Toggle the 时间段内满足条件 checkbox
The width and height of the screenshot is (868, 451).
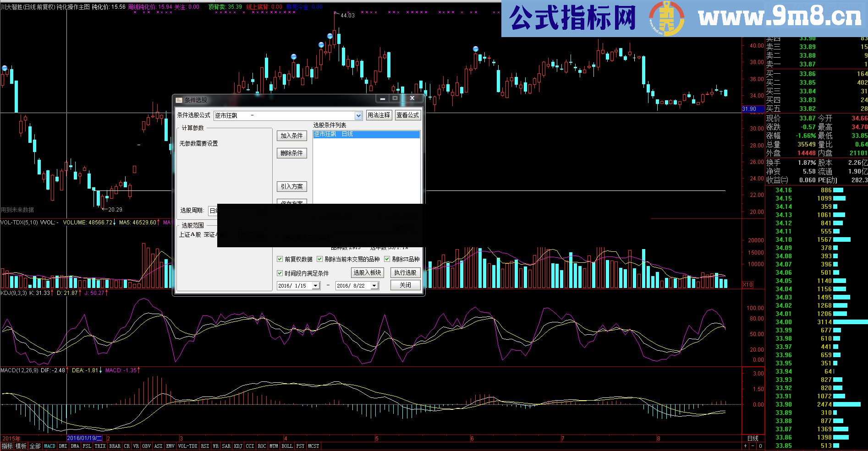click(x=280, y=273)
